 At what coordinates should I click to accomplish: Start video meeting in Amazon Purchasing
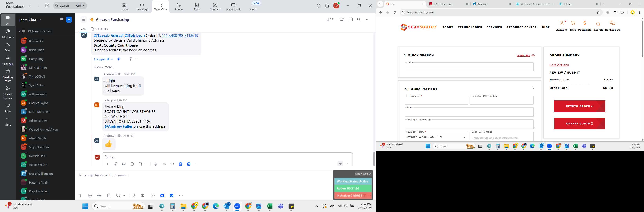coord(342,19)
